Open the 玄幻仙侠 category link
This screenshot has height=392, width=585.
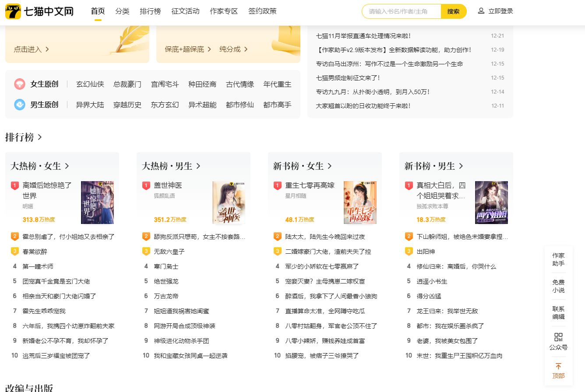coord(90,84)
